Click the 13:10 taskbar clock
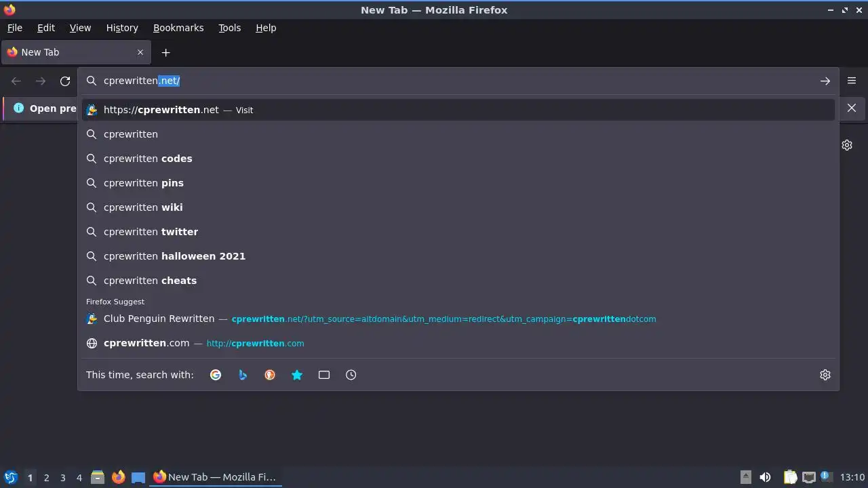This screenshot has width=868, height=488. pyautogui.click(x=852, y=477)
